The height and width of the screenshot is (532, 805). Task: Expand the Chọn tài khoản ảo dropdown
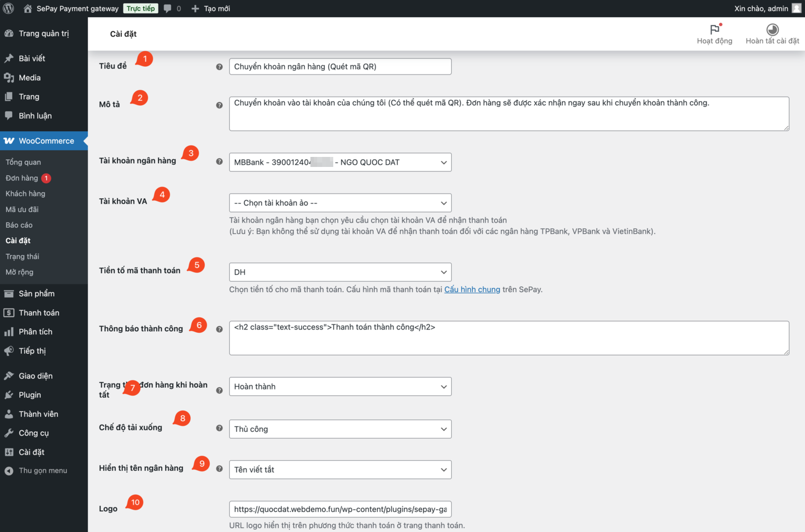coord(340,203)
